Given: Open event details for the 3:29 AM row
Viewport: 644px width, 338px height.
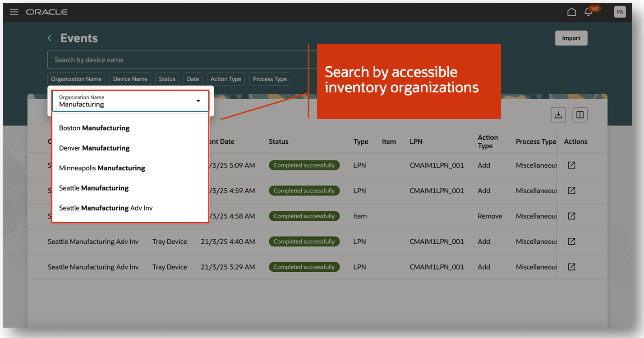Looking at the screenshot, I should (571, 267).
